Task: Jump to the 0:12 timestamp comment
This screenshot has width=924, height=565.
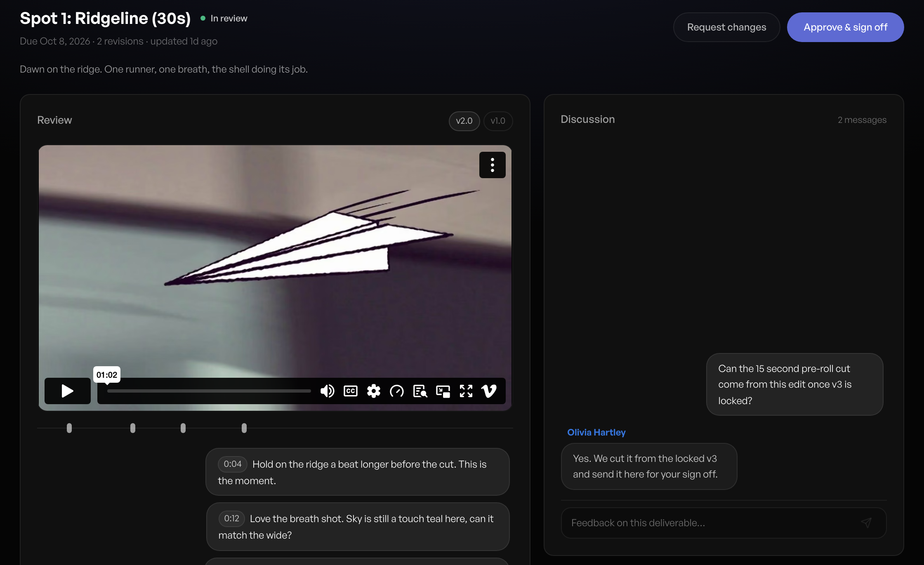Action: click(x=232, y=518)
